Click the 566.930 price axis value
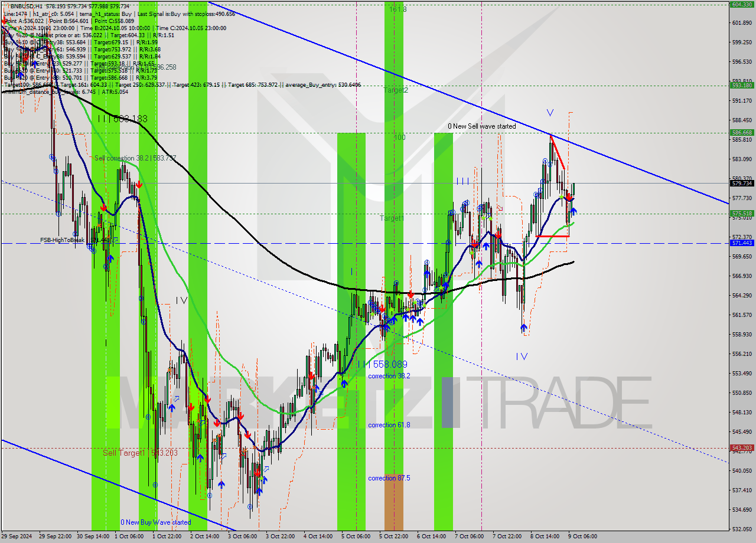The height and width of the screenshot is (543, 756). click(742, 276)
